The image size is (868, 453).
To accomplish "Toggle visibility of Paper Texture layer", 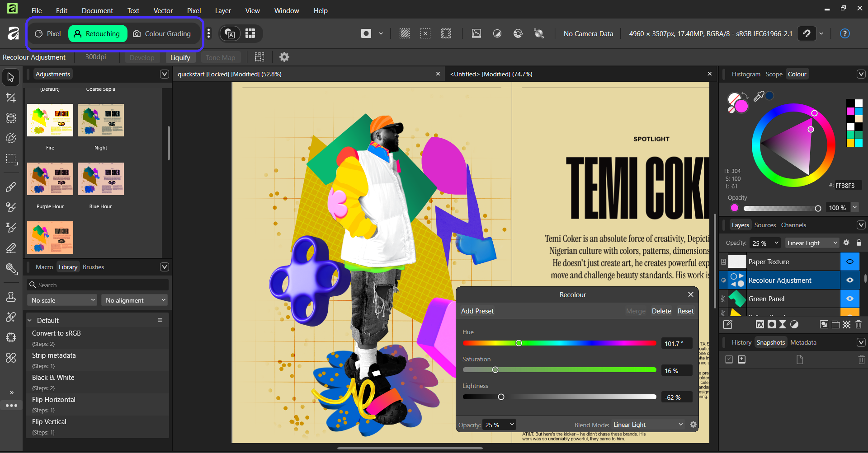I will [849, 262].
